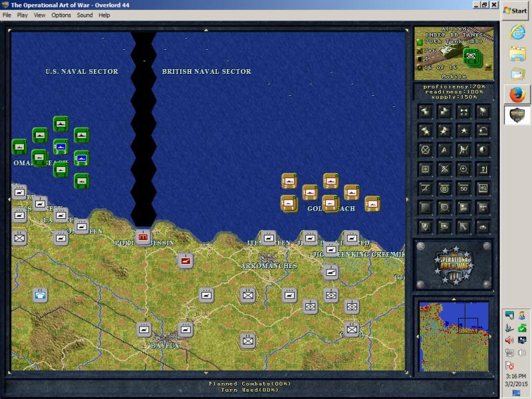Click the shield toolbar button

tap(425, 227)
